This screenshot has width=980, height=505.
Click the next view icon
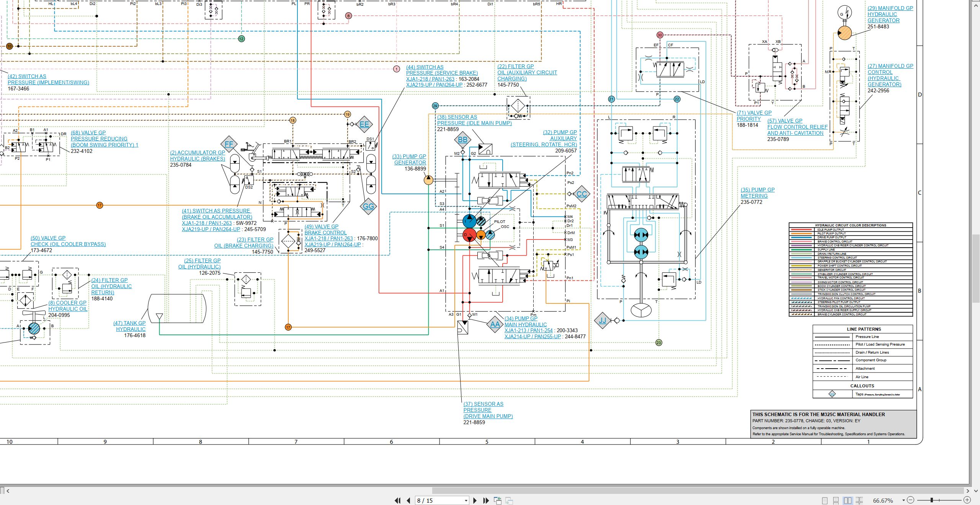[509, 500]
